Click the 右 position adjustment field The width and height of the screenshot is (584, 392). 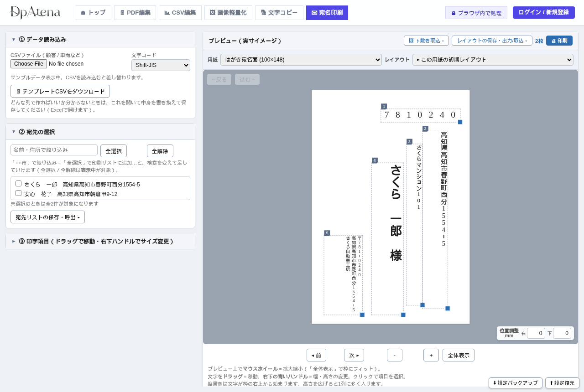click(x=536, y=333)
